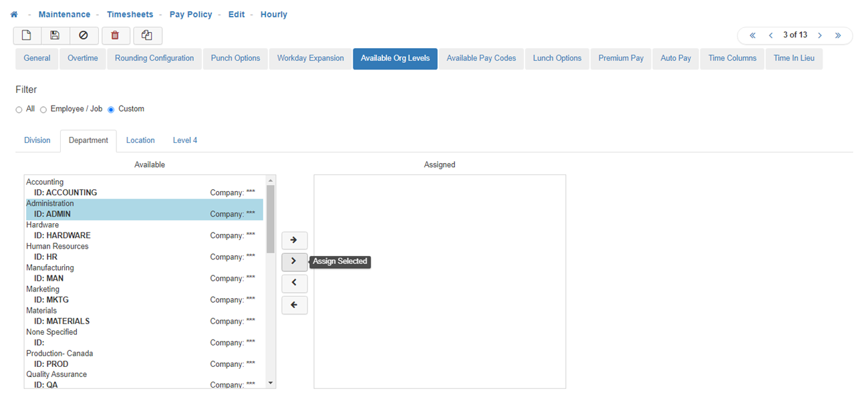Click the Timesheets breadcrumb link
The height and width of the screenshot is (393, 868).
(130, 15)
